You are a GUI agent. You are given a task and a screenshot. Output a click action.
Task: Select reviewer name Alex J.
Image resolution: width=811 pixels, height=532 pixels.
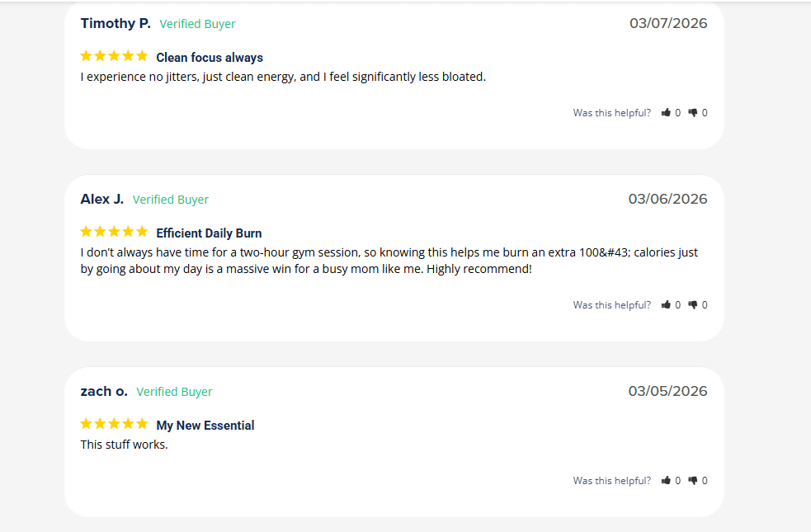tap(102, 200)
